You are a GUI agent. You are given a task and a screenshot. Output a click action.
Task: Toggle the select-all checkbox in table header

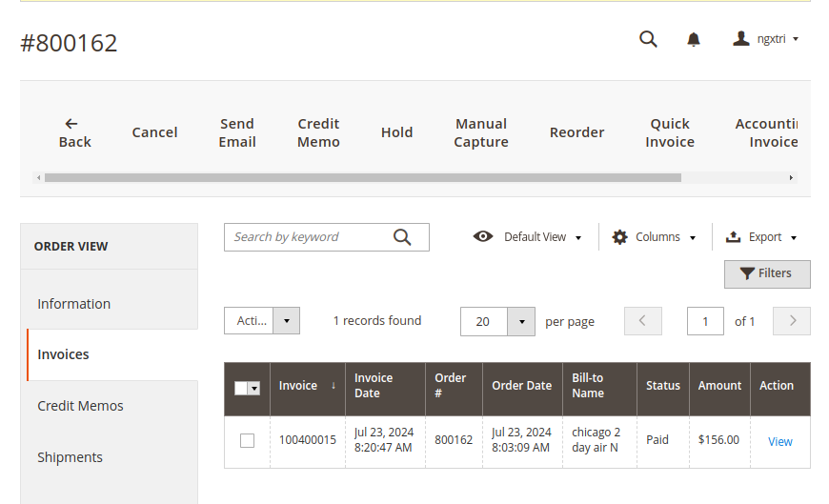coord(241,388)
